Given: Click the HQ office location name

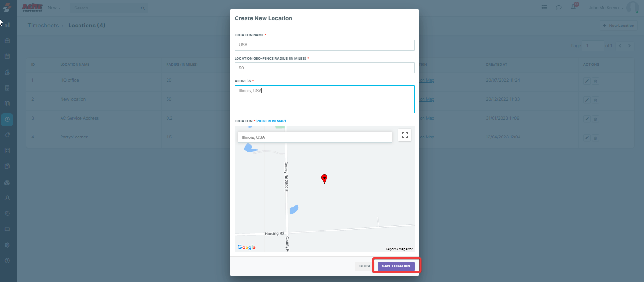Looking at the screenshot, I should point(70,80).
